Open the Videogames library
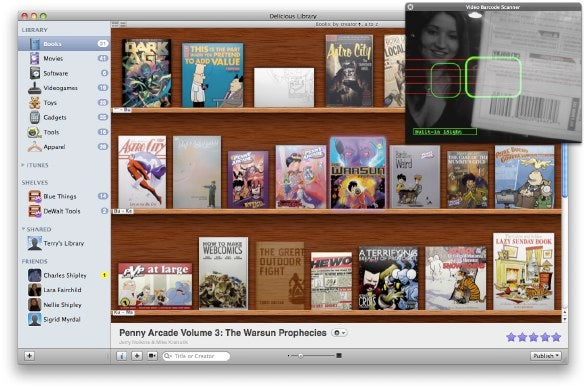Screen dimensions: 586x389 [x=64, y=88]
